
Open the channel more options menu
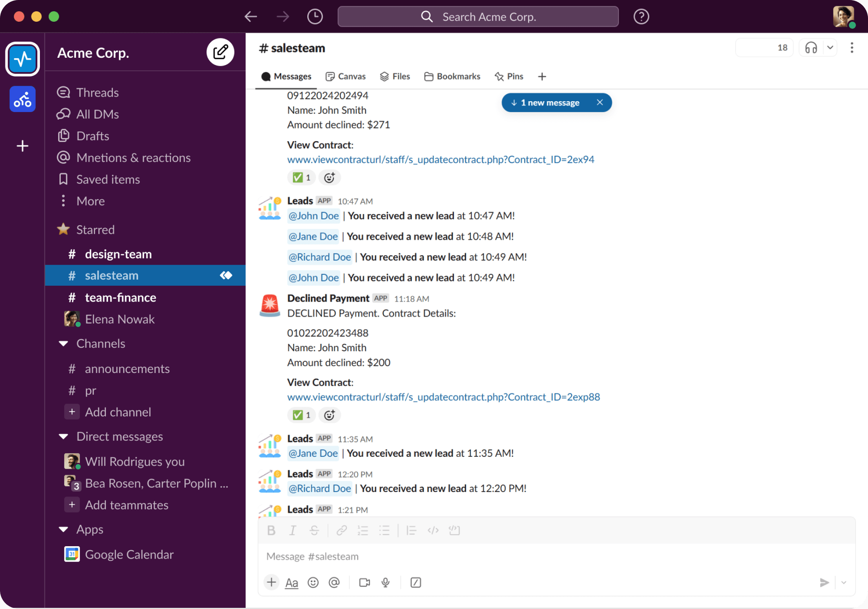tap(852, 48)
